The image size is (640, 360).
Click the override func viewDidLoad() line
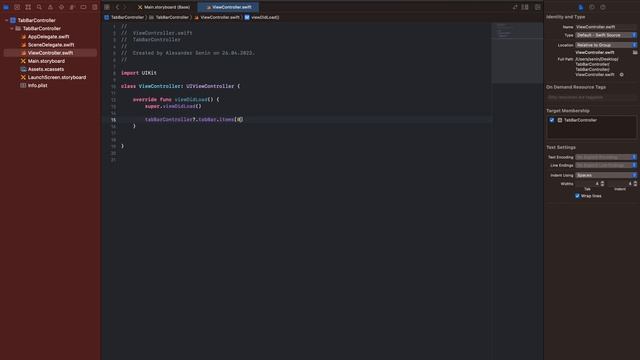(x=176, y=99)
